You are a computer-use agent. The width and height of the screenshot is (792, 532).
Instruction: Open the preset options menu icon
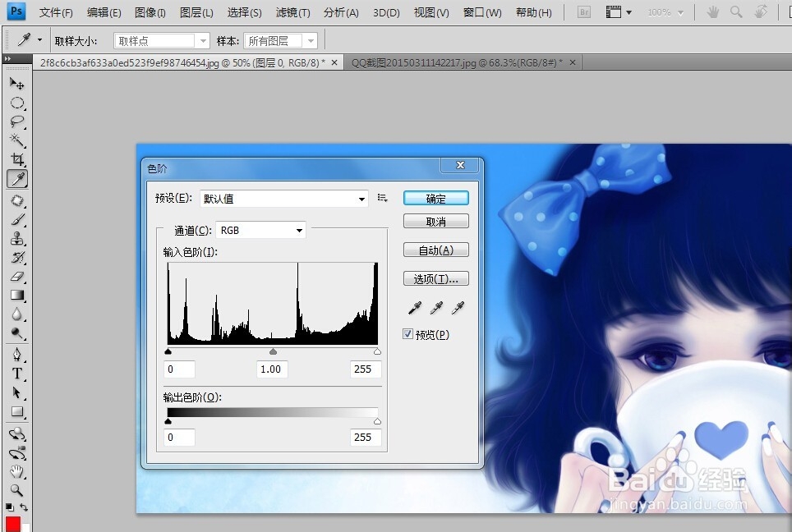coord(382,199)
